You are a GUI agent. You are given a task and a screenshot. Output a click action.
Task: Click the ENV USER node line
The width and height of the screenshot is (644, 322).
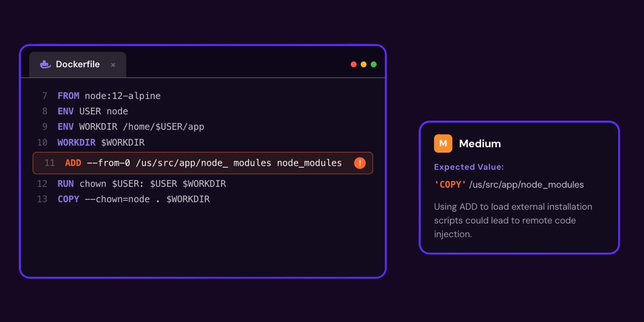click(x=93, y=111)
